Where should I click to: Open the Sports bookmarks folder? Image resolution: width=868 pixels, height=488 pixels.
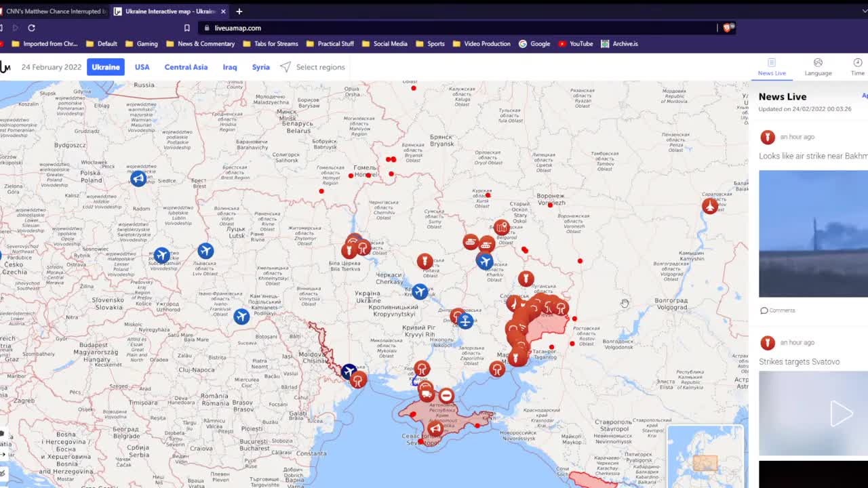click(430, 43)
